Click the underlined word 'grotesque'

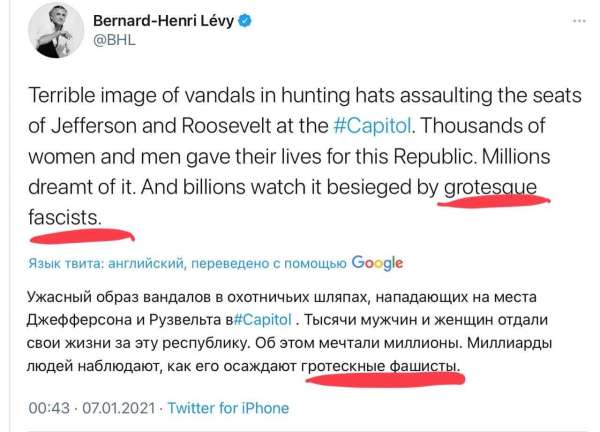click(494, 185)
